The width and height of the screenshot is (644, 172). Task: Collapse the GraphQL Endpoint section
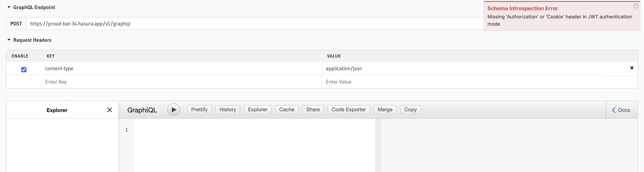point(9,7)
